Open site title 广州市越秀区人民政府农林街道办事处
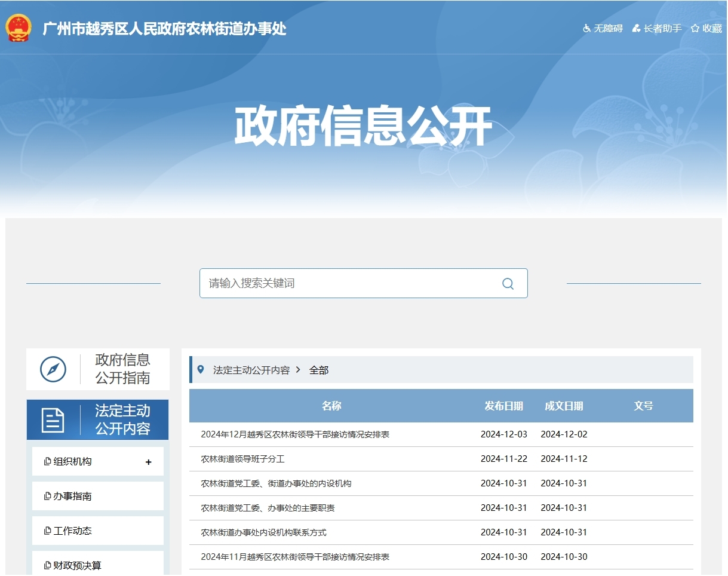Screen dimensions: 728x576 tap(164, 29)
